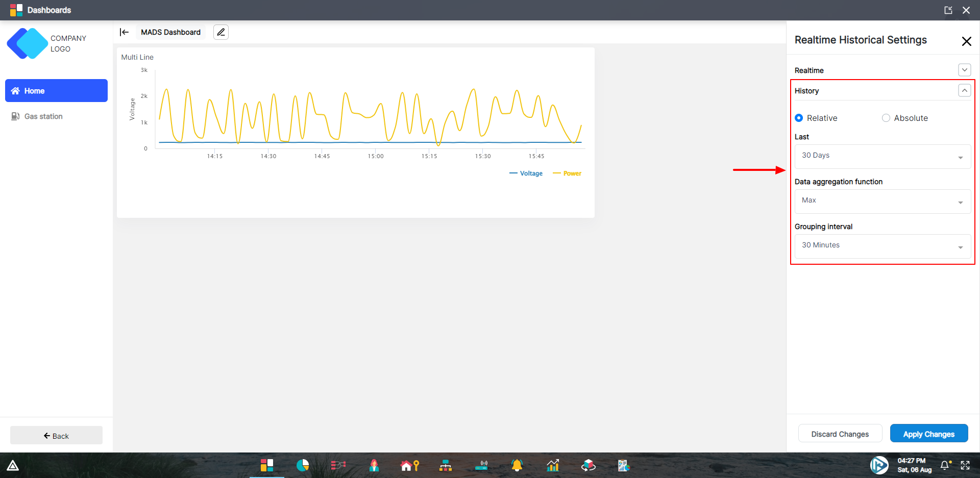The width and height of the screenshot is (980, 478).
Task: Open the notifications bell app in taskbar
Action: pos(517,465)
